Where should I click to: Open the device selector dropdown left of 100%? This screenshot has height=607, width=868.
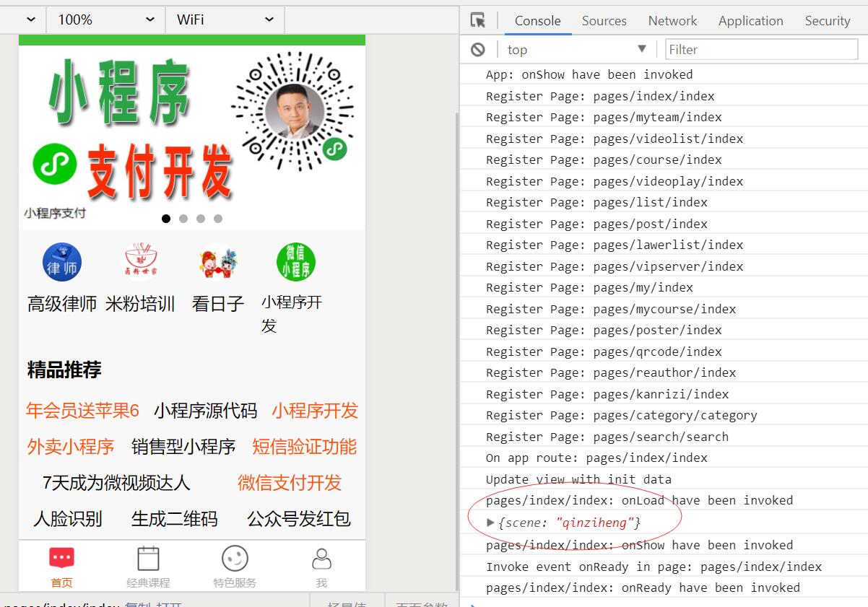[23, 20]
